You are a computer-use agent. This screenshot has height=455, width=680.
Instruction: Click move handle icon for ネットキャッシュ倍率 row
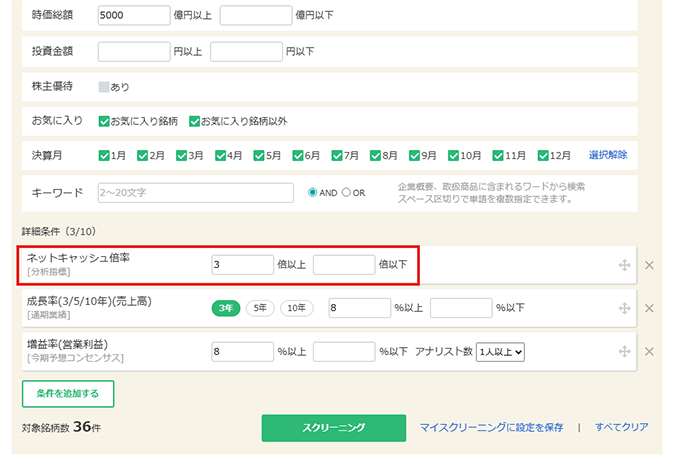click(x=624, y=265)
